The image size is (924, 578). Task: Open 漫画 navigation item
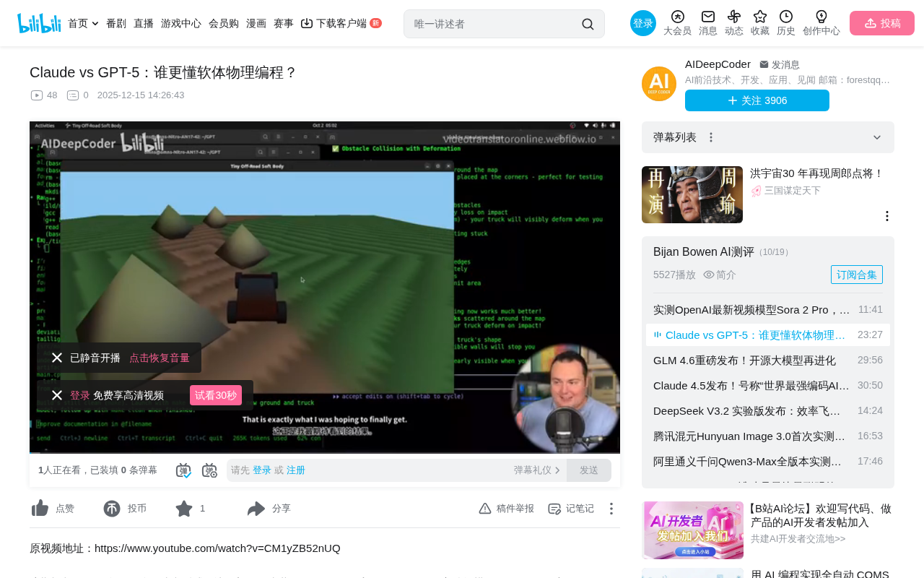[x=256, y=23]
